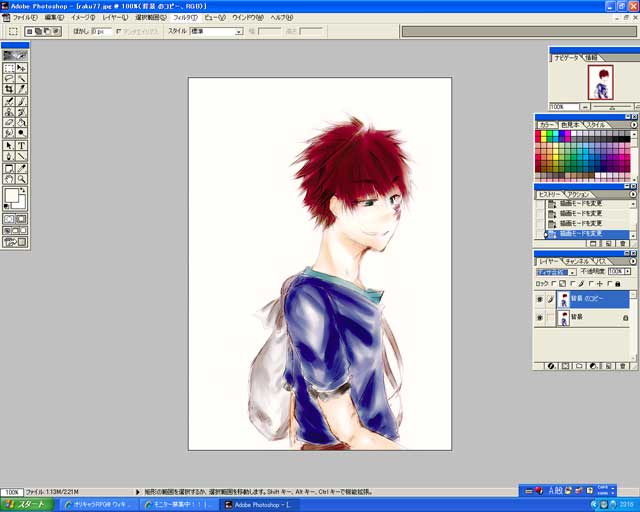Switch to Standard editing mode
Screen dimensions: 640x512
tap(9, 219)
